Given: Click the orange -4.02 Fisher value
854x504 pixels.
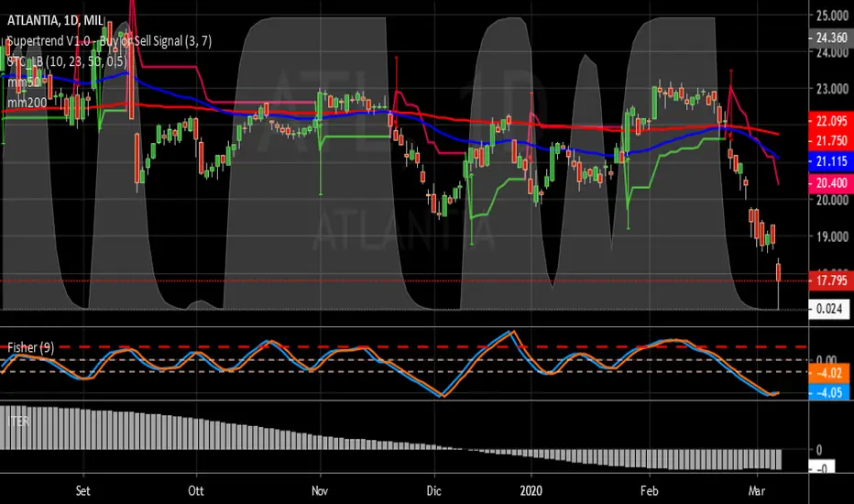Looking at the screenshot, I should (x=829, y=373).
